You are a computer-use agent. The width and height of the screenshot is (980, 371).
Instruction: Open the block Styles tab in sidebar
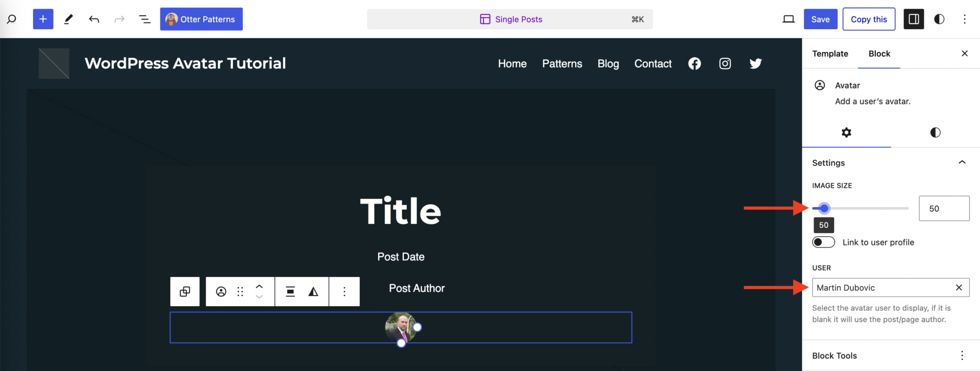[935, 133]
